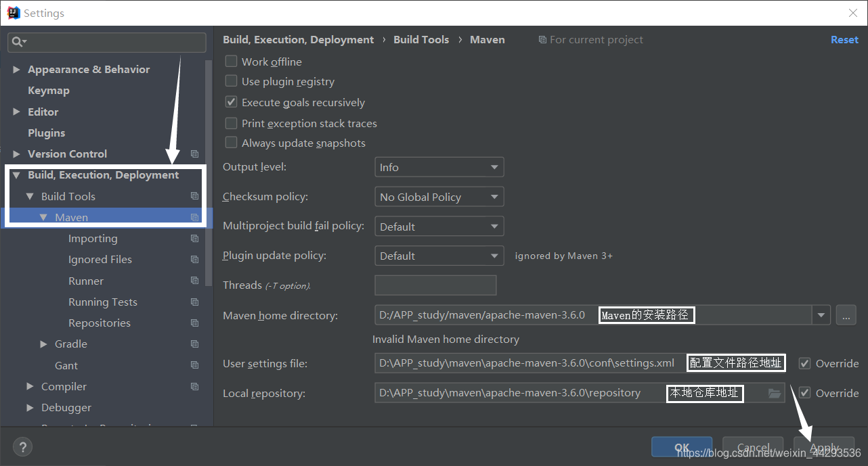Toggle Override for Local repository
868x466 pixels.
[804, 393]
